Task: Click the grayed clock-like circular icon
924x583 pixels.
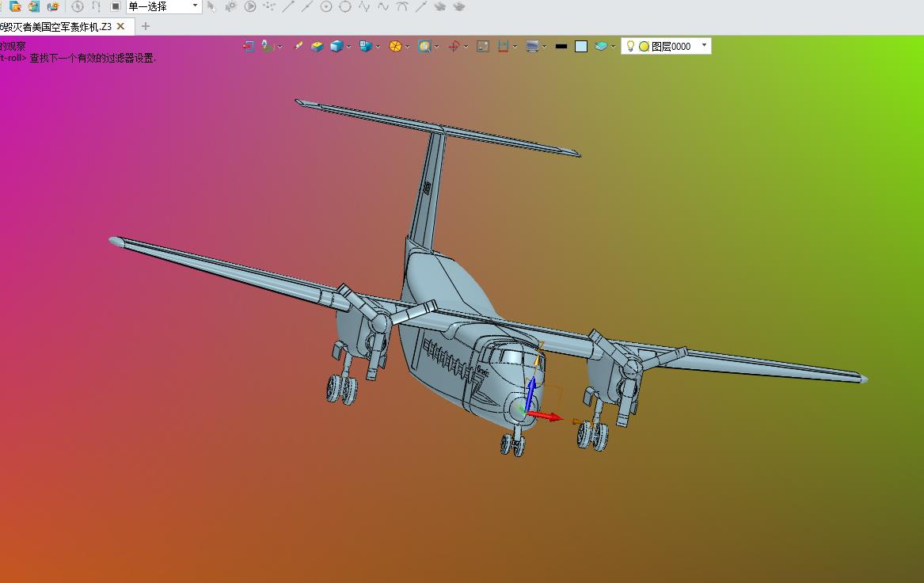Action: coord(77,6)
